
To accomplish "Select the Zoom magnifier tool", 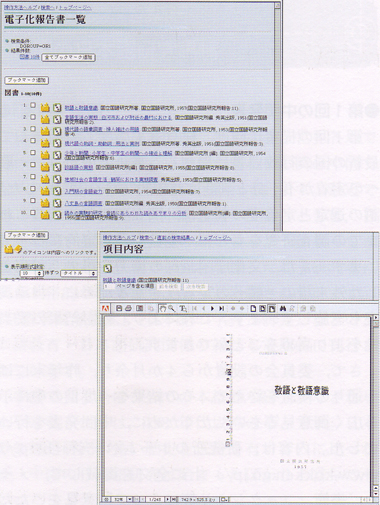I will click(x=171, y=308).
